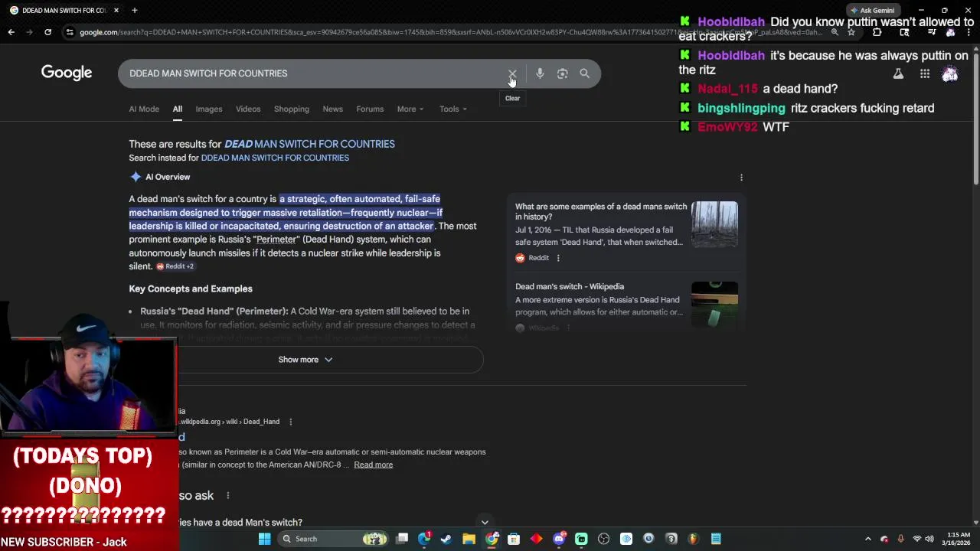Open volume control in system tray
Viewport: 980px width, 551px height.
[x=931, y=539]
